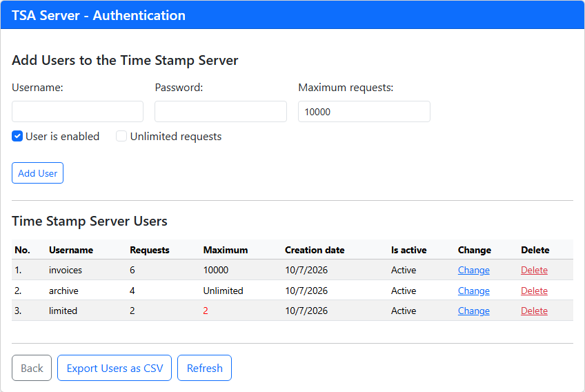Focus the Username input field
Viewport: 585px width, 392px height.
(77, 111)
